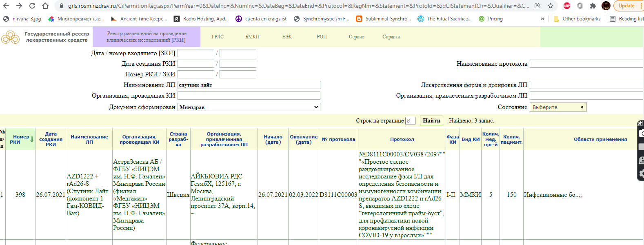
Task: Click the Наименование протокола field
Action: click(586, 64)
